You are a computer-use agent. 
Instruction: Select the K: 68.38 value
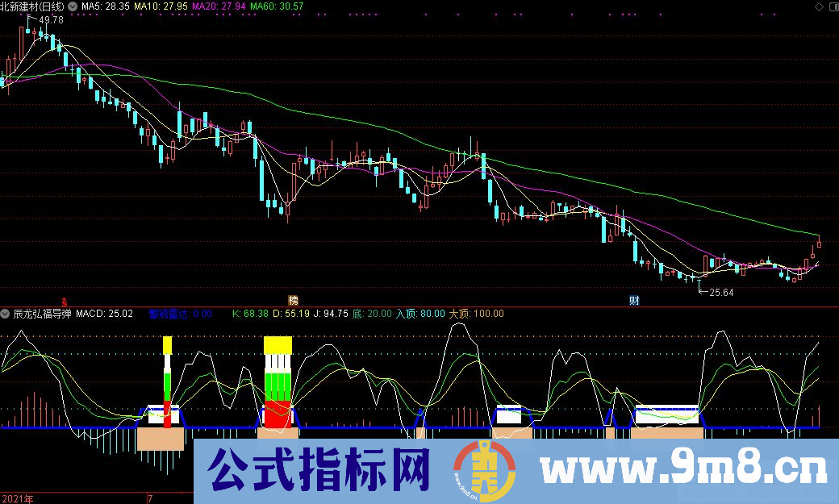(250, 314)
